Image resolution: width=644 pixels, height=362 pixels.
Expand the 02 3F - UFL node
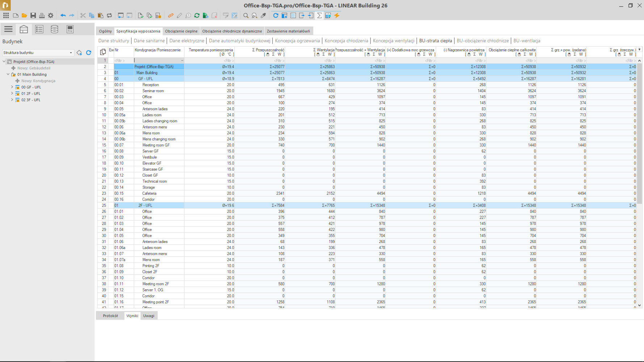tap(12, 100)
